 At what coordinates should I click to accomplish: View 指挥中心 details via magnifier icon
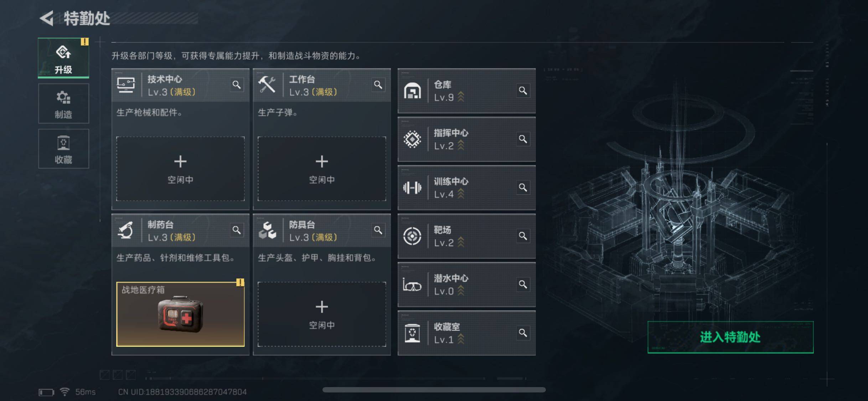[523, 139]
